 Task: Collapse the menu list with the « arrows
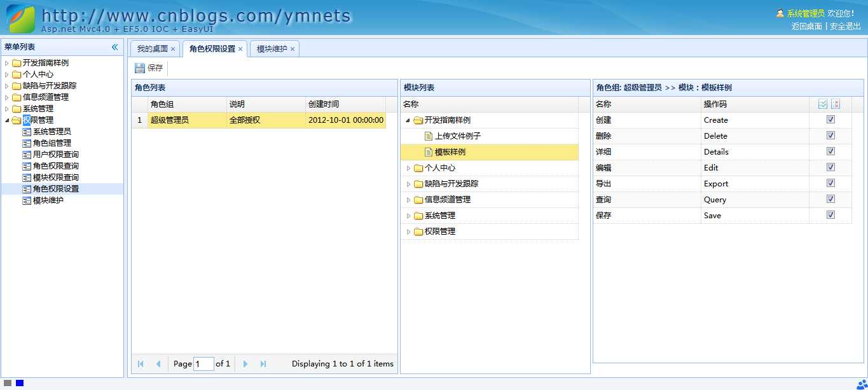(x=114, y=46)
